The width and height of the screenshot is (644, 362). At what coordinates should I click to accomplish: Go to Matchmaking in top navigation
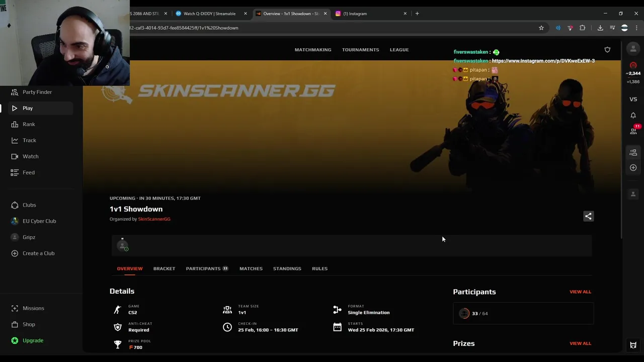pyautogui.click(x=313, y=50)
